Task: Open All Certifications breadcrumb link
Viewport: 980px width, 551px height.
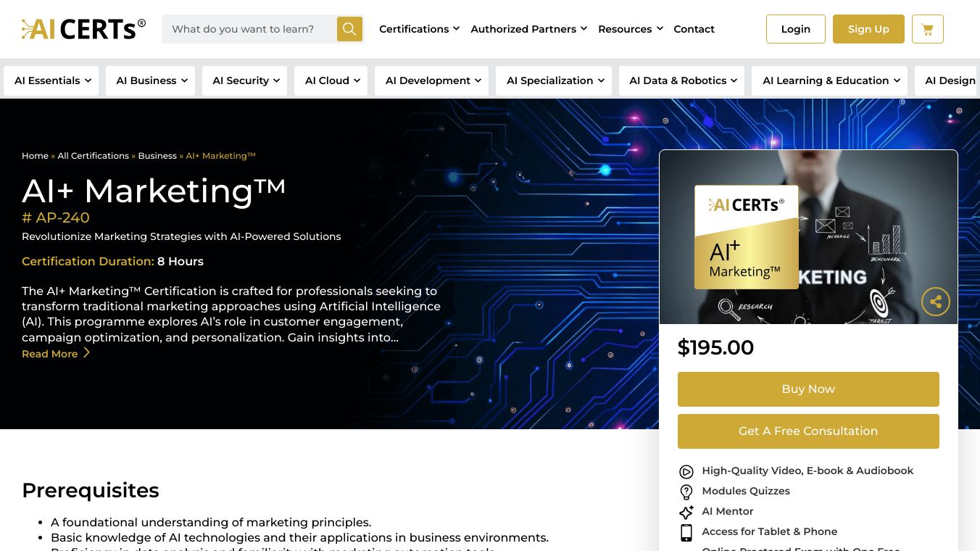Action: 94,156
